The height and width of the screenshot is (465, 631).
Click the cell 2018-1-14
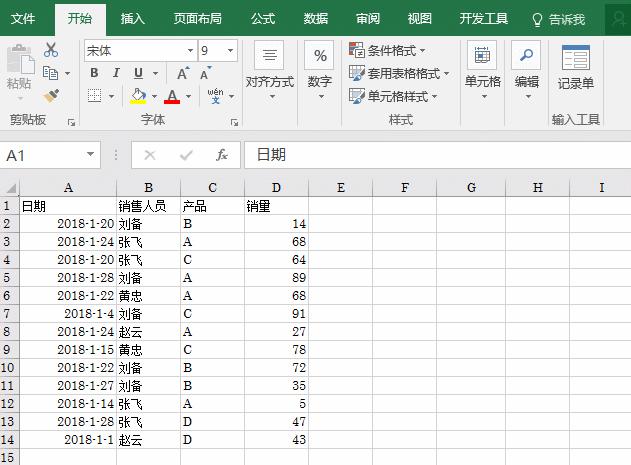(68, 404)
